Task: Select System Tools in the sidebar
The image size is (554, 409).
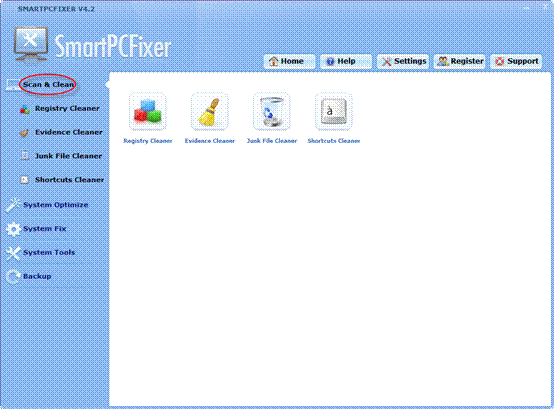Action: click(49, 252)
